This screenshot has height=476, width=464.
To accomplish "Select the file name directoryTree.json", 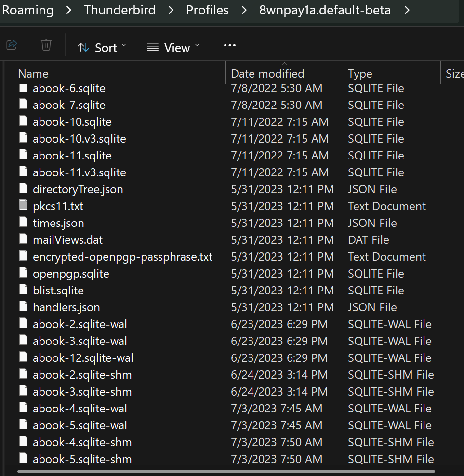I will tap(78, 189).
